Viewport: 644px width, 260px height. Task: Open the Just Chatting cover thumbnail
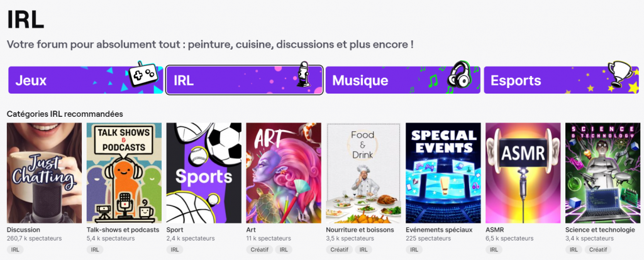[45, 173]
